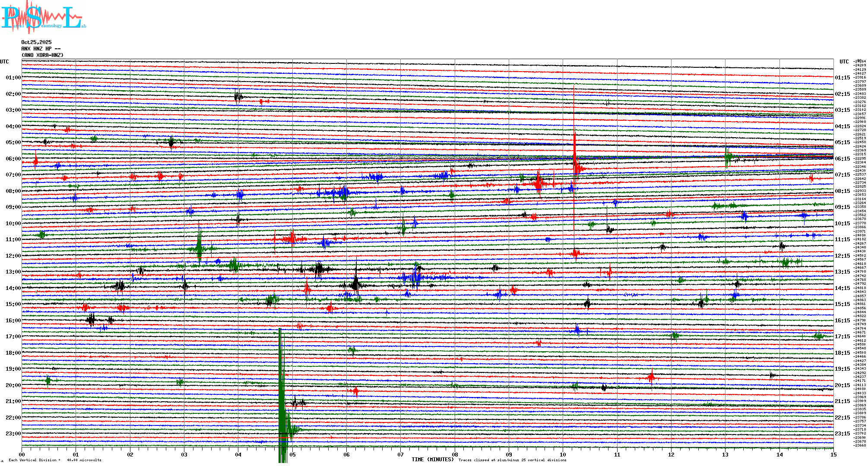Click the left UTC axis header

click(4, 62)
